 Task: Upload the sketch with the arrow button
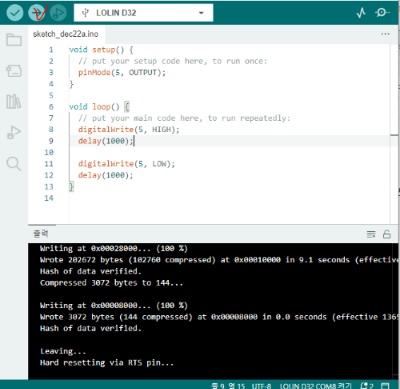click(37, 13)
